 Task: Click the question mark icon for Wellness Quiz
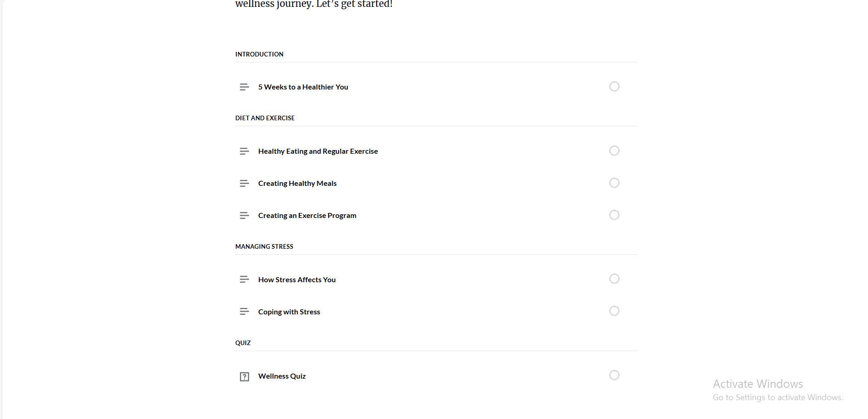[245, 377]
